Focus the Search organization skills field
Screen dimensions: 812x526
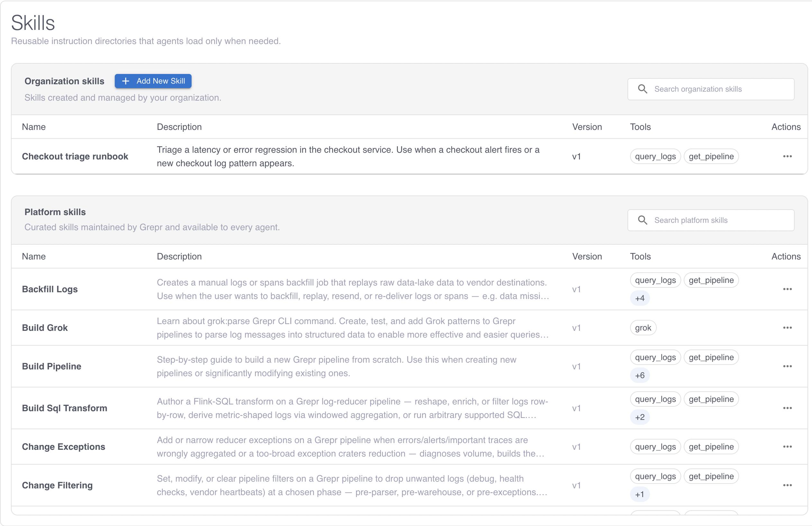tap(711, 89)
